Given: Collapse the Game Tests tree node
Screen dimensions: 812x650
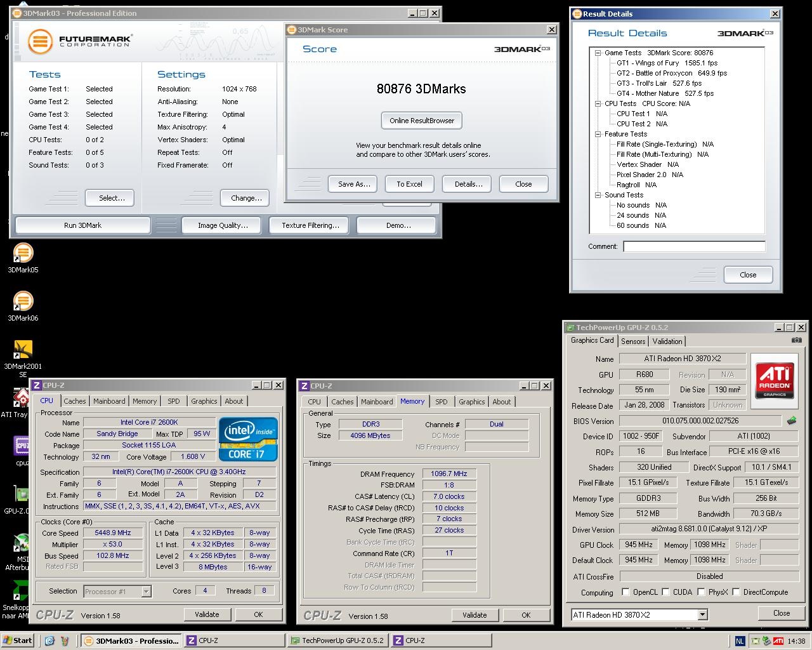Looking at the screenshot, I should [598, 53].
